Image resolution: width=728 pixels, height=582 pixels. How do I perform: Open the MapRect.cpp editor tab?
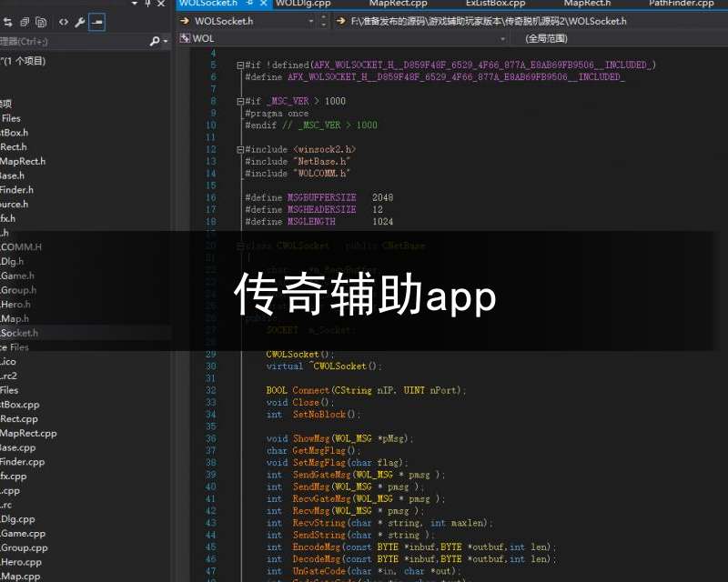tap(398, 4)
